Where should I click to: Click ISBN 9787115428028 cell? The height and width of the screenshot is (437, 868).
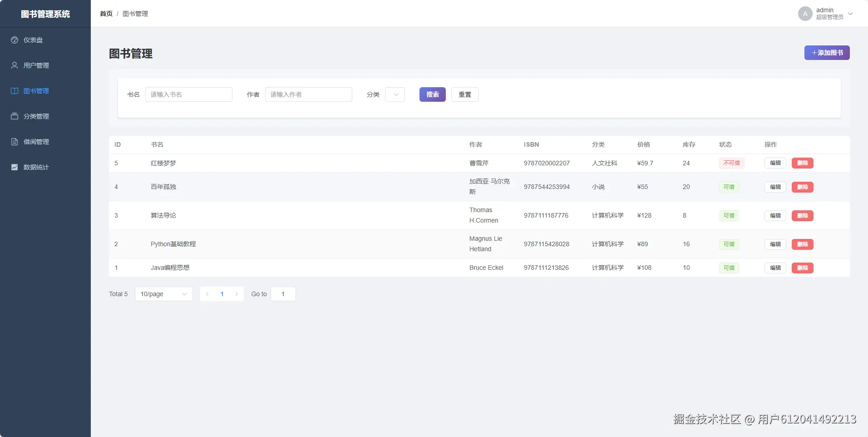[547, 244]
